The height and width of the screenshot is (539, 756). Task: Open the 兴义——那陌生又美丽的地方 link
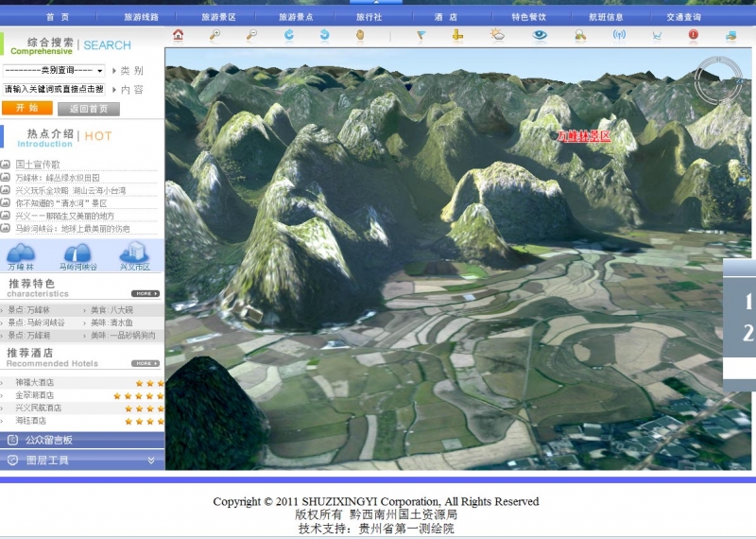pyautogui.click(x=64, y=216)
